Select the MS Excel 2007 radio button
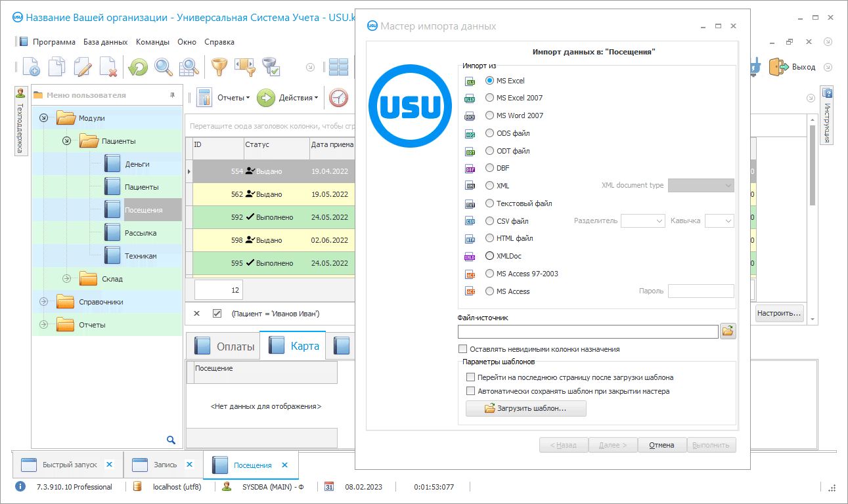The width and height of the screenshot is (848, 504). point(489,98)
